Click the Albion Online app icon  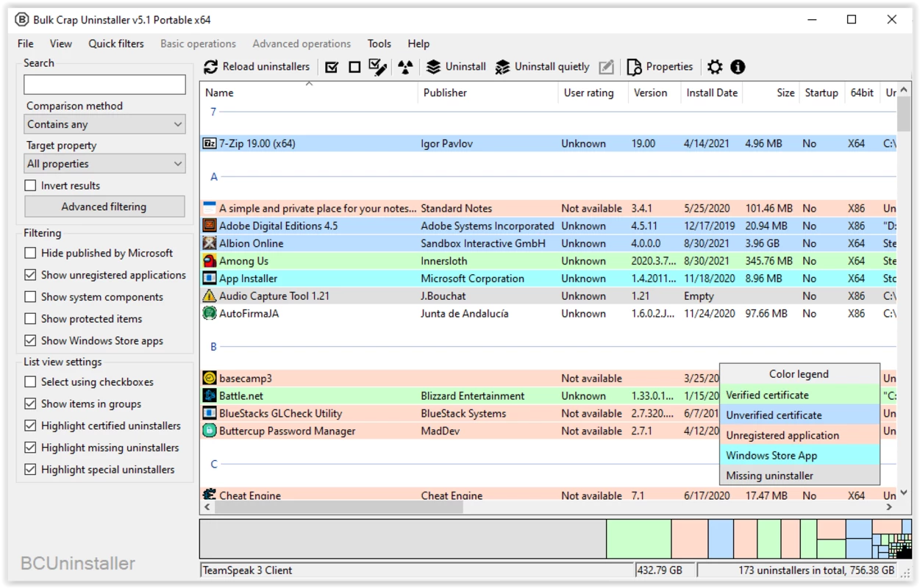pos(209,243)
